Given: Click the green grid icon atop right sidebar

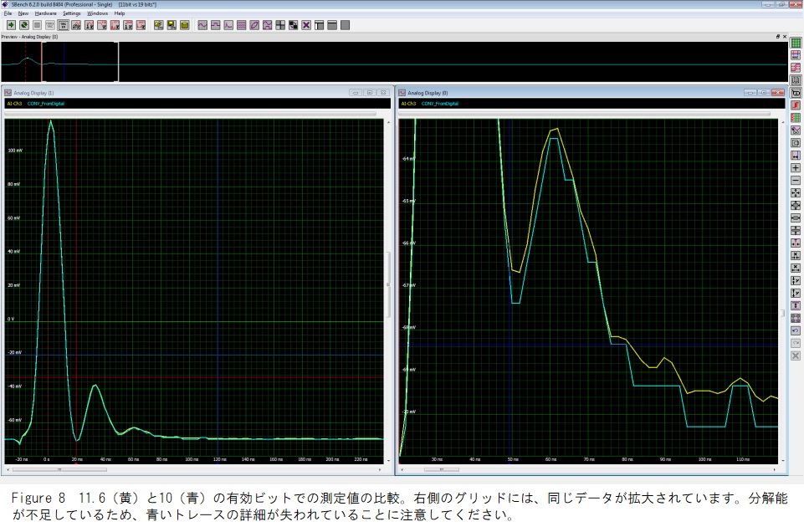Looking at the screenshot, I should tap(796, 43).
